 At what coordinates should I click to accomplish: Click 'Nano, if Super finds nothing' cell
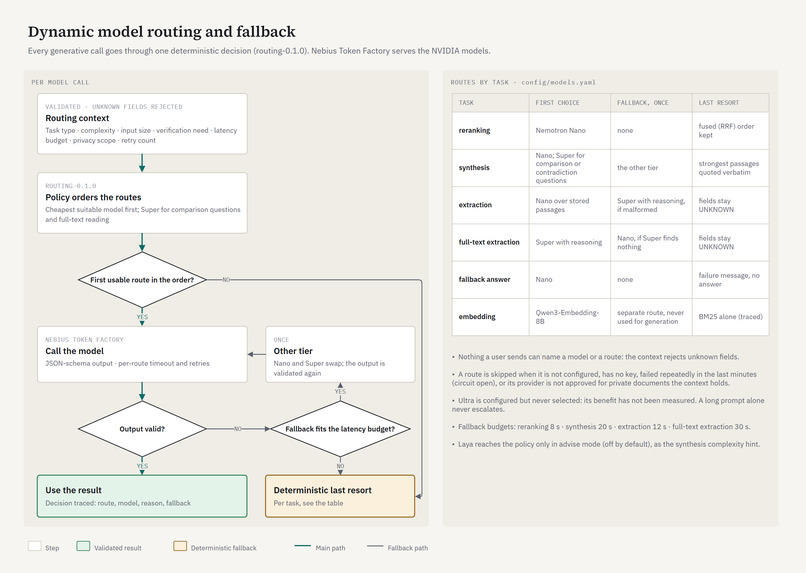coord(651,242)
